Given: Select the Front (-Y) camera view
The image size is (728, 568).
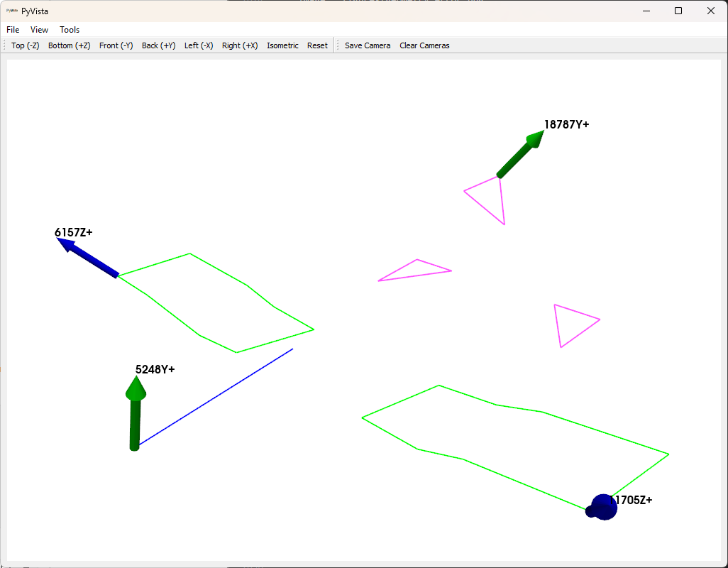Looking at the screenshot, I should click(116, 45).
